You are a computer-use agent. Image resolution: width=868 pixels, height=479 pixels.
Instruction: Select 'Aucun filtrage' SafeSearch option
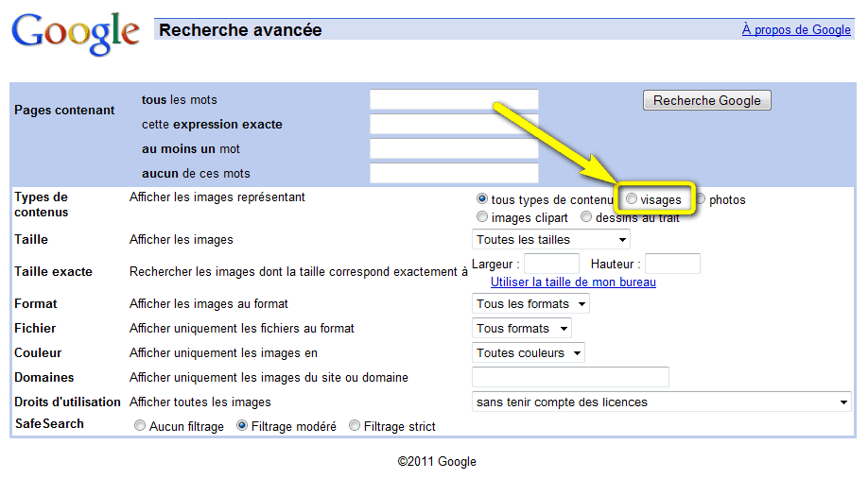pos(140,425)
